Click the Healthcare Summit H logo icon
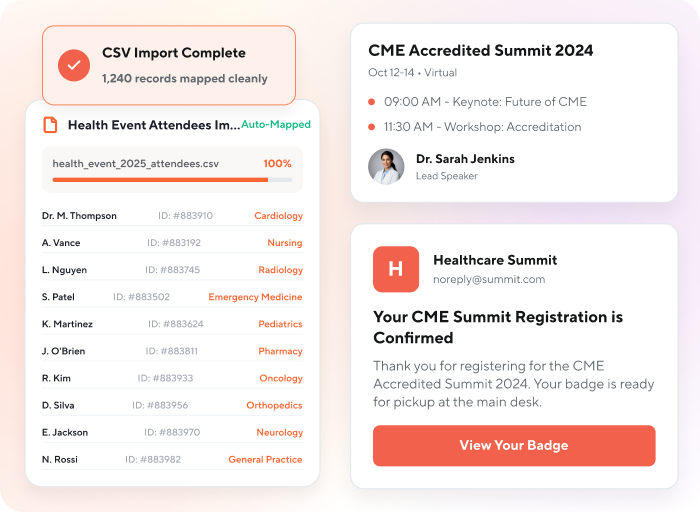This screenshot has height=512, width=700. pyautogui.click(x=396, y=269)
